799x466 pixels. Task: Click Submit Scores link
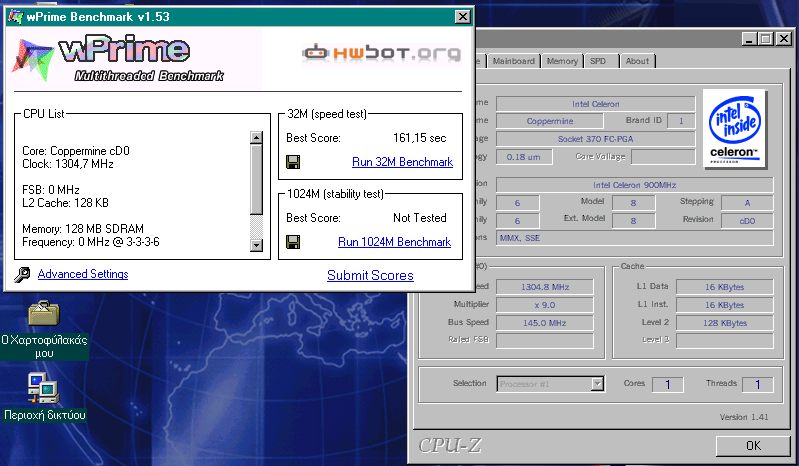370,276
